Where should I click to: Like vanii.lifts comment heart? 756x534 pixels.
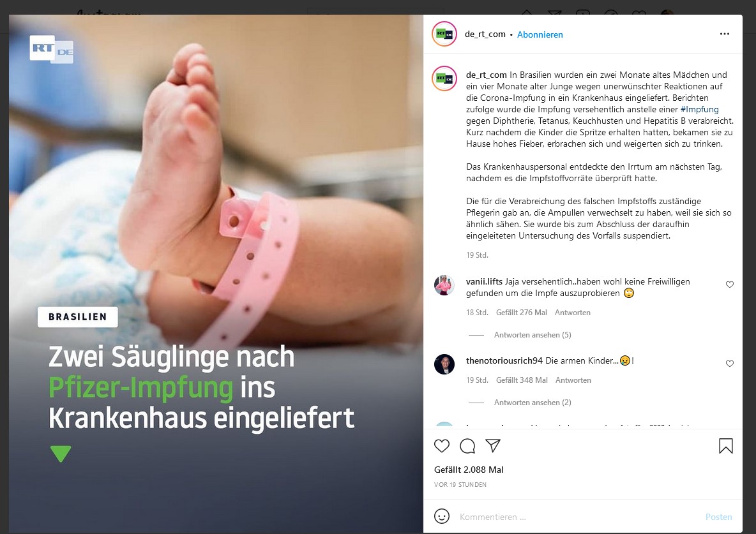(729, 285)
